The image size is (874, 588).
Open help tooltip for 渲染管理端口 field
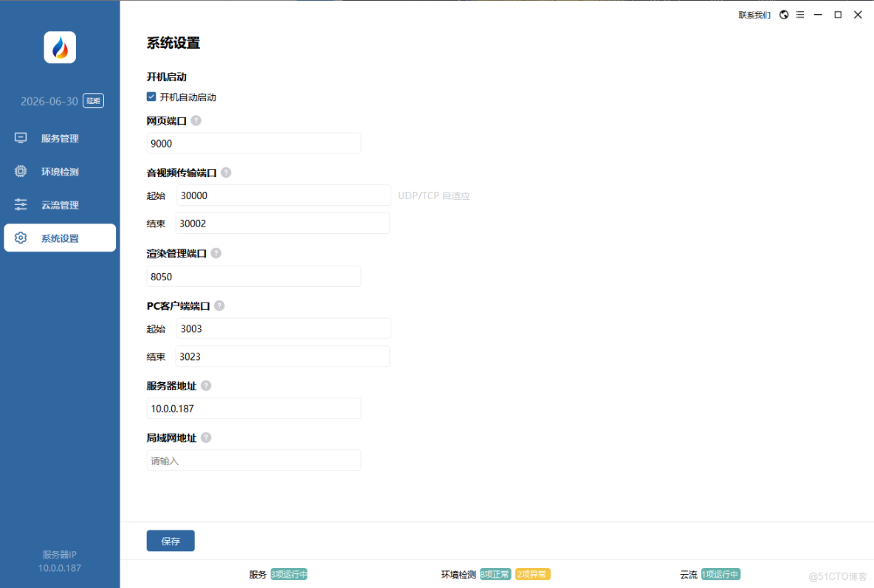(216, 252)
